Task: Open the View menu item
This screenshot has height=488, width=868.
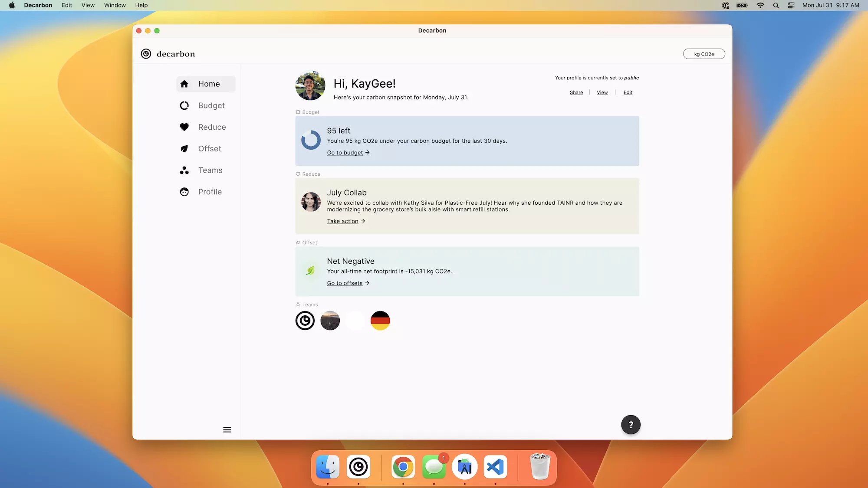Action: click(x=88, y=5)
